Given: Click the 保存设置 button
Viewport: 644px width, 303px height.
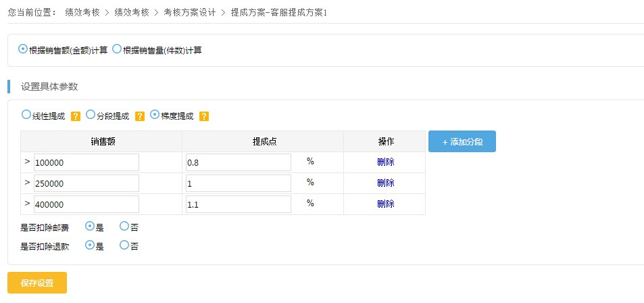Looking at the screenshot, I should click(37, 283).
